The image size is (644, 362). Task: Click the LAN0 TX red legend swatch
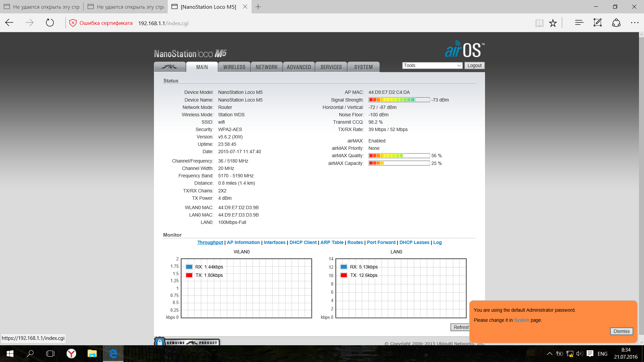(344, 275)
